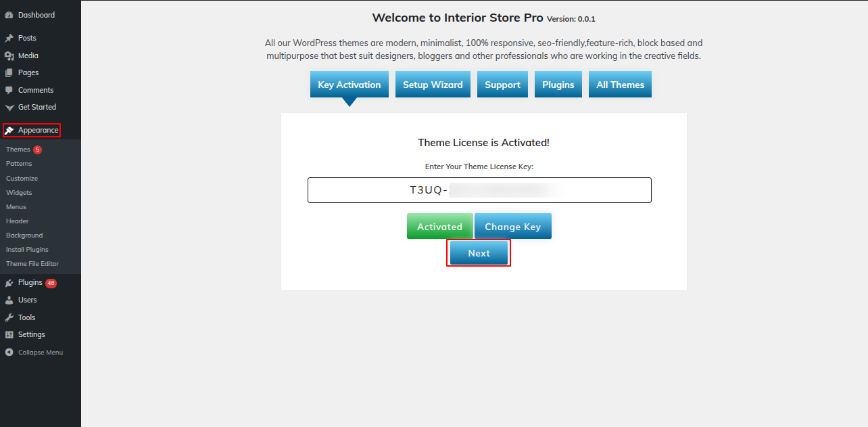868x427 pixels.
Task: Switch to the Support tab
Action: coord(502,85)
